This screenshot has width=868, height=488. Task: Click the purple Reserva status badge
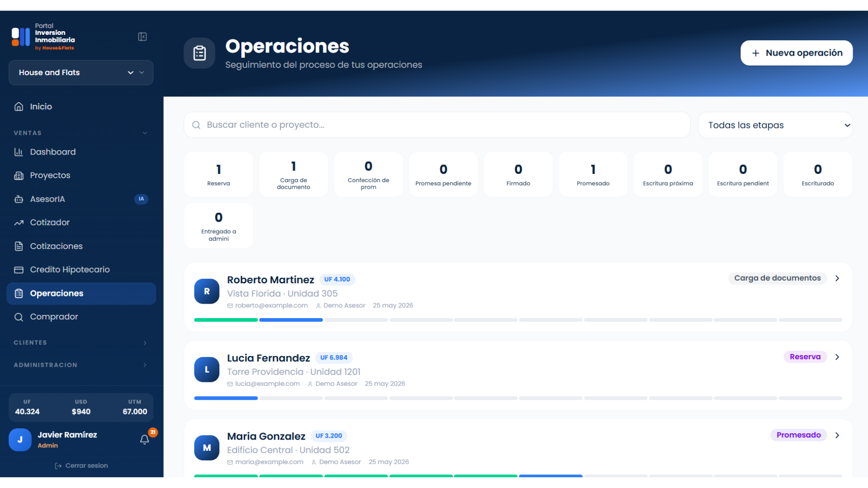point(805,357)
